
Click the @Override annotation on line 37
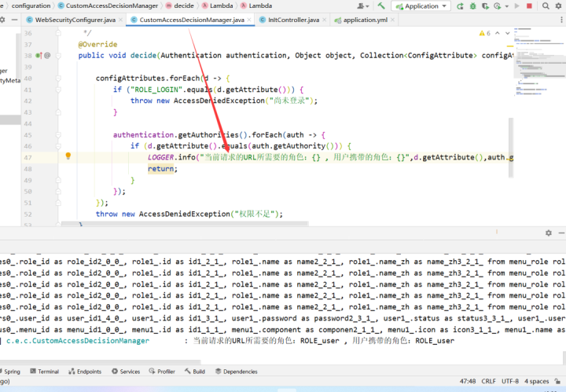point(97,44)
